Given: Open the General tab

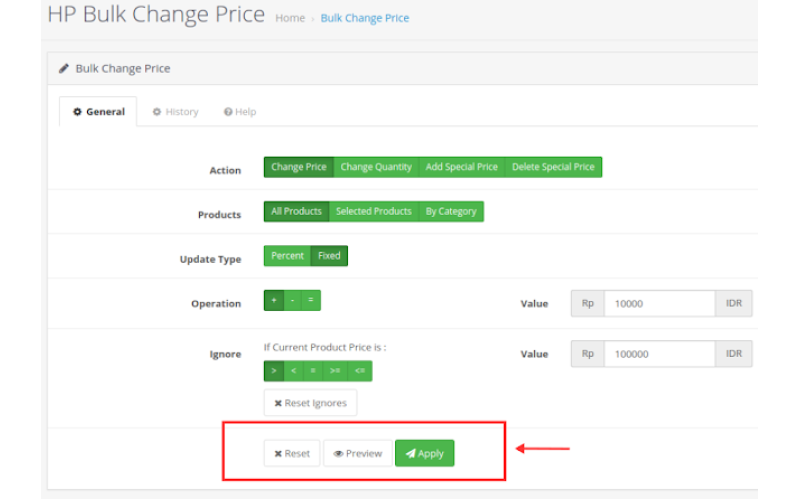Looking at the screenshot, I should point(98,112).
